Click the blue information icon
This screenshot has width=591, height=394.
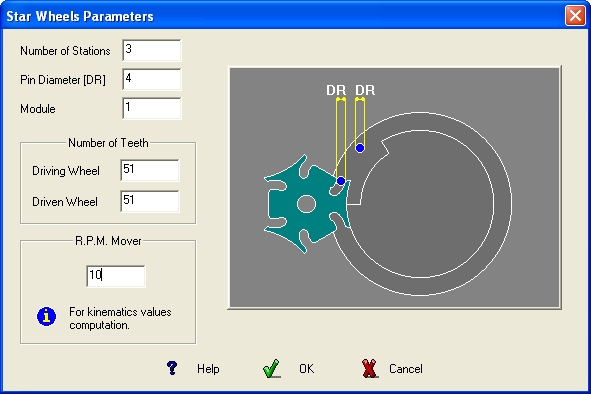[x=46, y=316]
